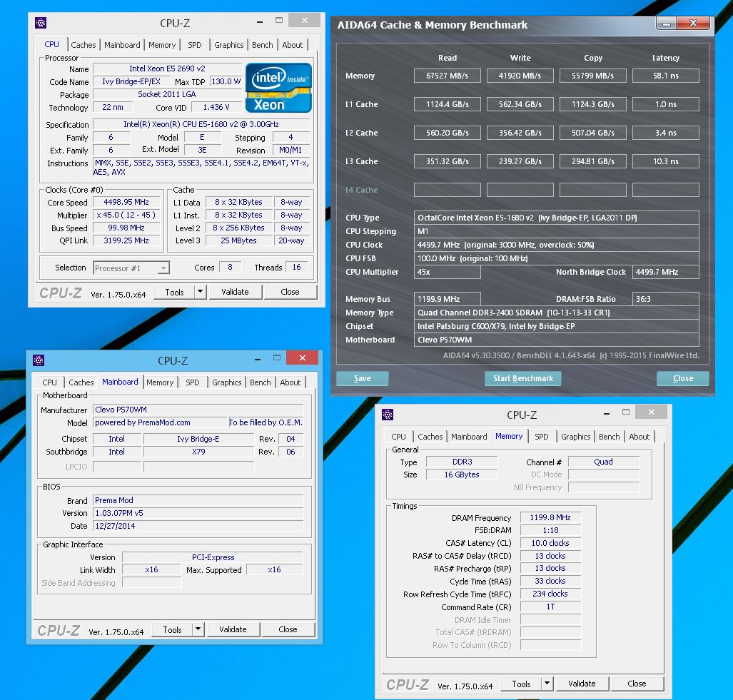
Task: Click the DRAM Frequency 1199.8 MHz value
Action: 550,518
